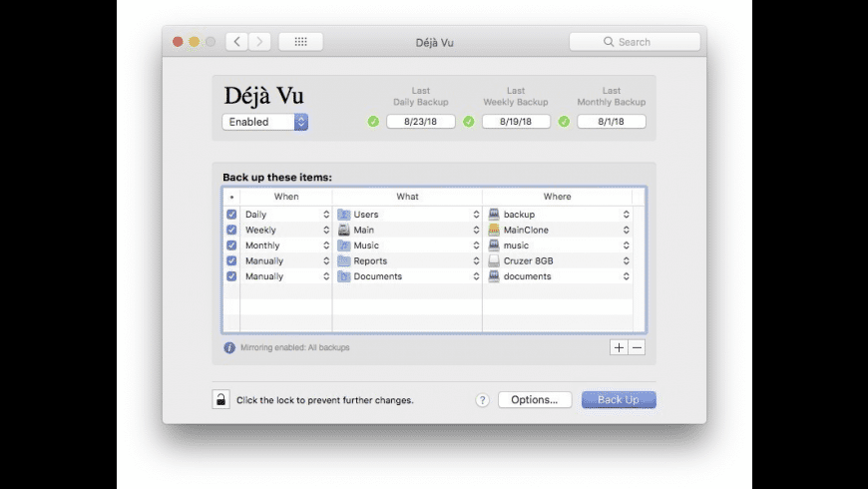Click the daily backup green checkmark

point(373,122)
